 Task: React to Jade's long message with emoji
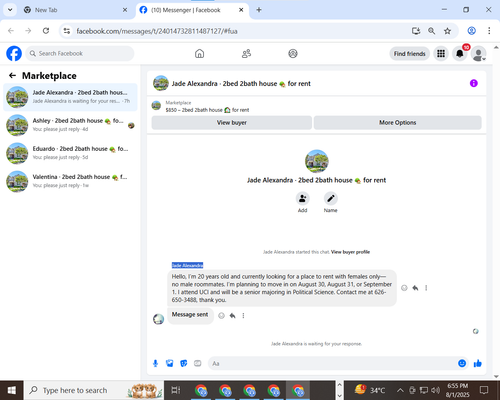coord(404,288)
